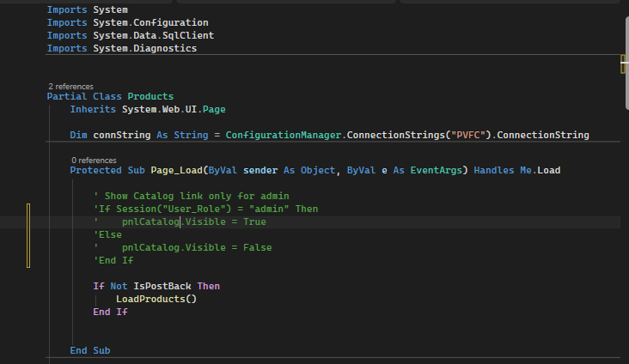The height and width of the screenshot is (364, 629).
Task: Click the "Inherits System.Web.UI.Page" line
Action: pos(148,109)
